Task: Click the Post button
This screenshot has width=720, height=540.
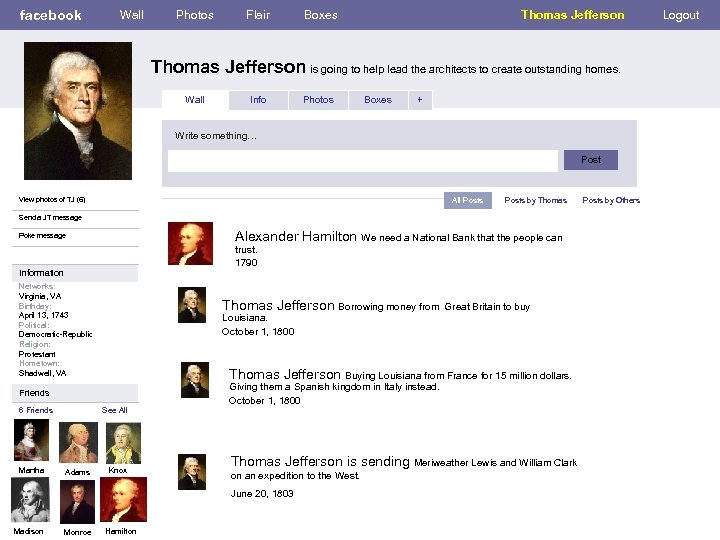Action: 591,160
